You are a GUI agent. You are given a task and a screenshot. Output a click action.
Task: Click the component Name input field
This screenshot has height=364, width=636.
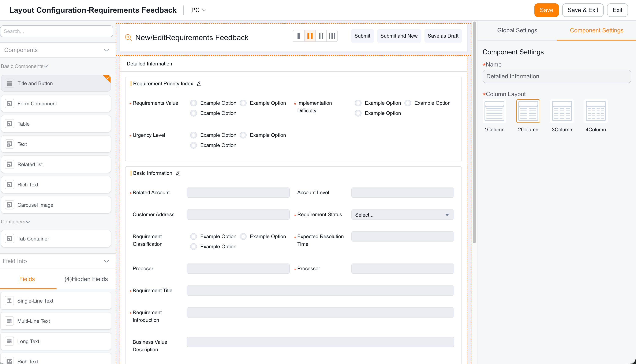click(557, 76)
